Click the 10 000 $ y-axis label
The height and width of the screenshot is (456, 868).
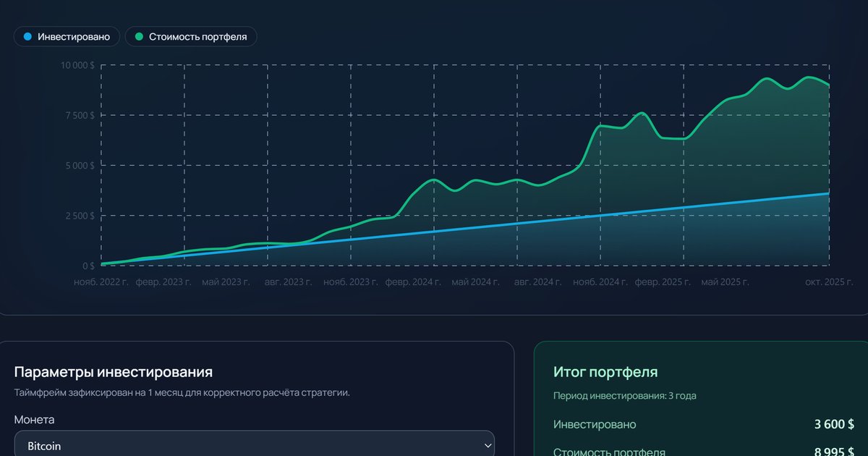pos(77,65)
